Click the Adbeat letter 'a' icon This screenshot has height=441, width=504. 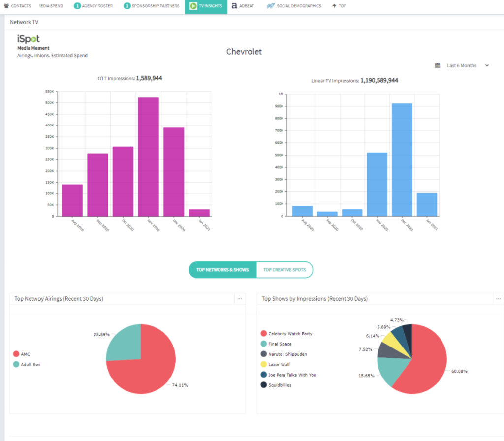234,6
